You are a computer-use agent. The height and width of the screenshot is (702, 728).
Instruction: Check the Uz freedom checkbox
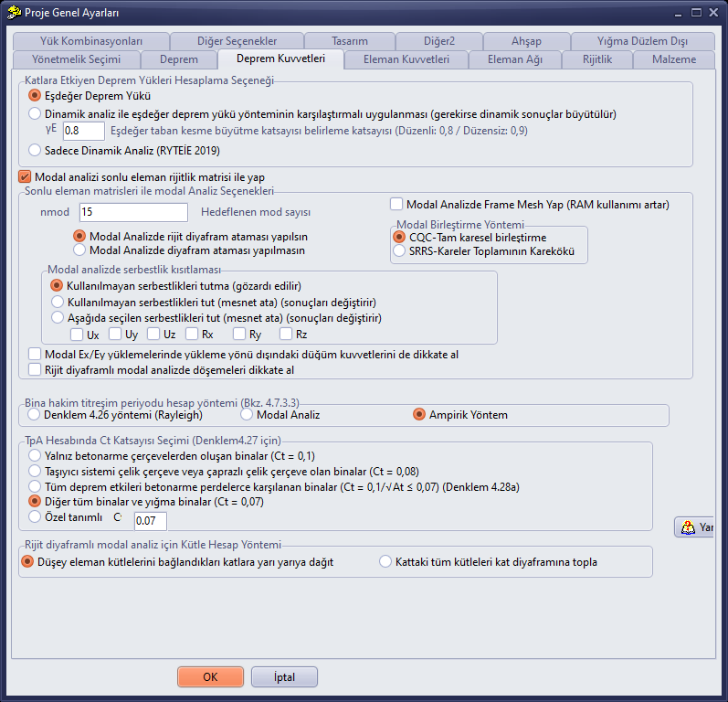click(153, 334)
